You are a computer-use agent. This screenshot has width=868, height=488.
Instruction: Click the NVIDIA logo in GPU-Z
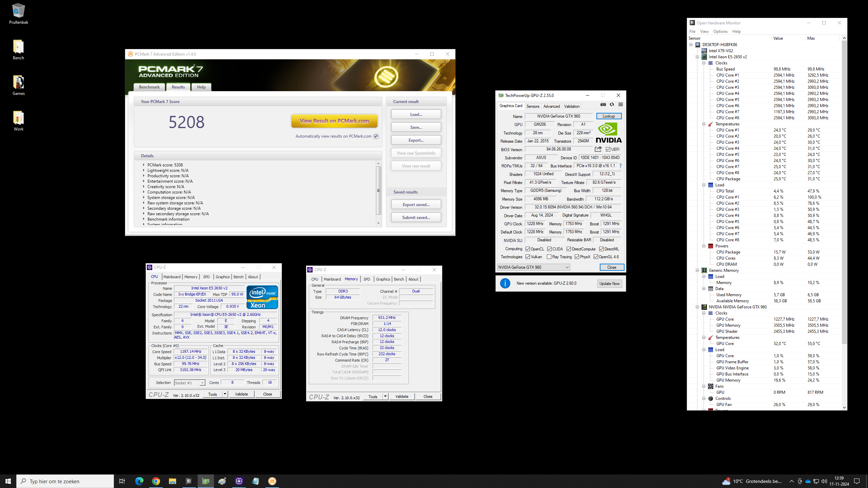click(609, 133)
